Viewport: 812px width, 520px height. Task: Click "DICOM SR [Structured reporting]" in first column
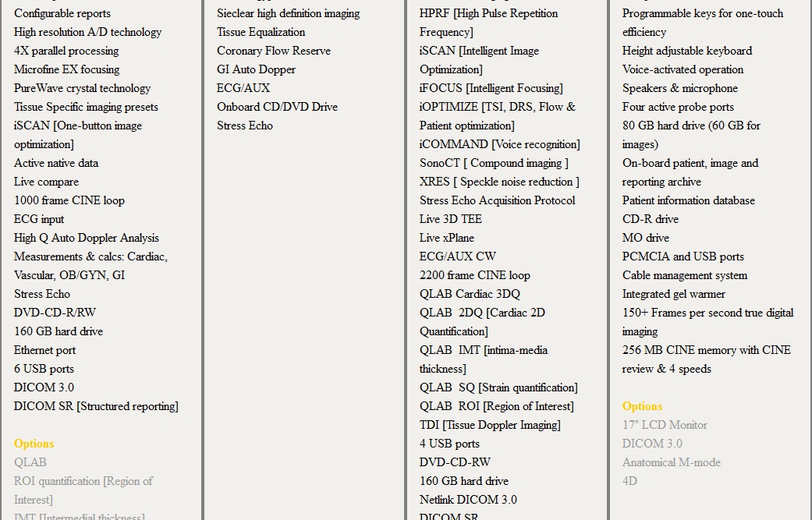pyautogui.click(x=96, y=406)
